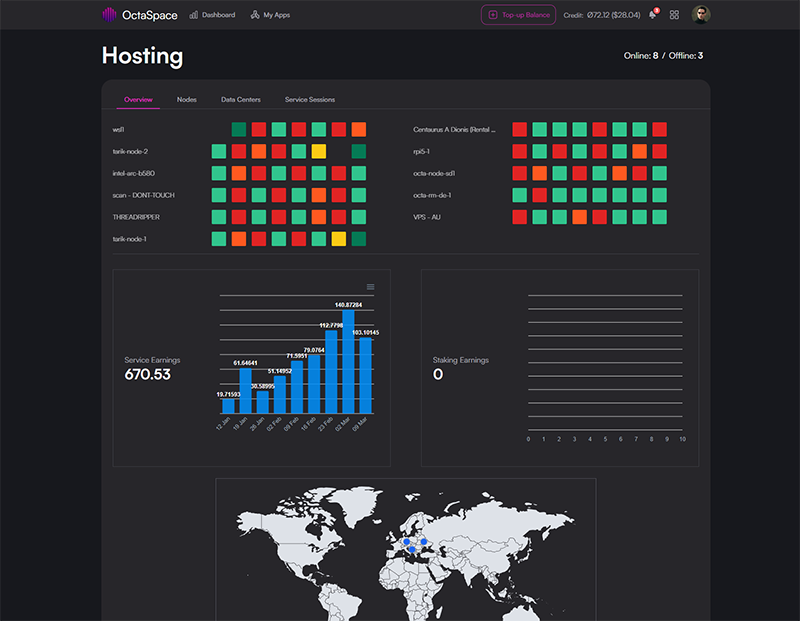Click the intel-arc-b580 node label
The image size is (800, 621).
(x=133, y=173)
